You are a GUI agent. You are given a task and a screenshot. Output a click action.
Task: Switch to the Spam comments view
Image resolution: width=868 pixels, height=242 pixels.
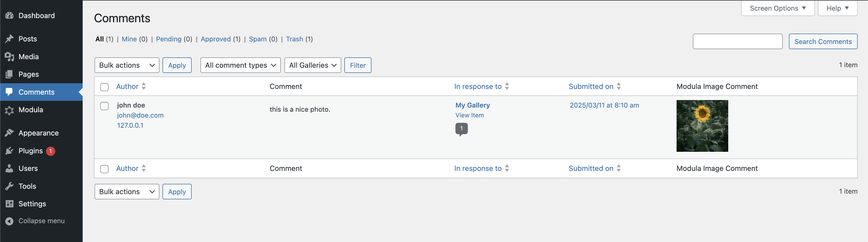click(x=258, y=39)
